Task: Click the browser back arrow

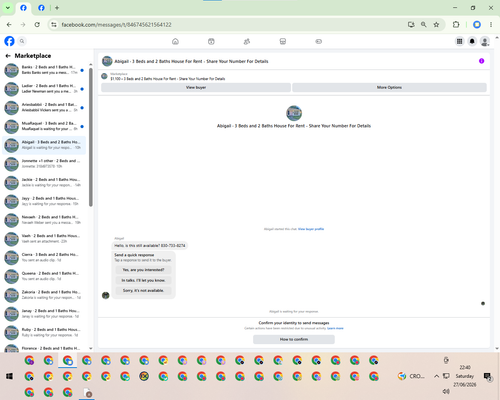Action: [x=9, y=25]
